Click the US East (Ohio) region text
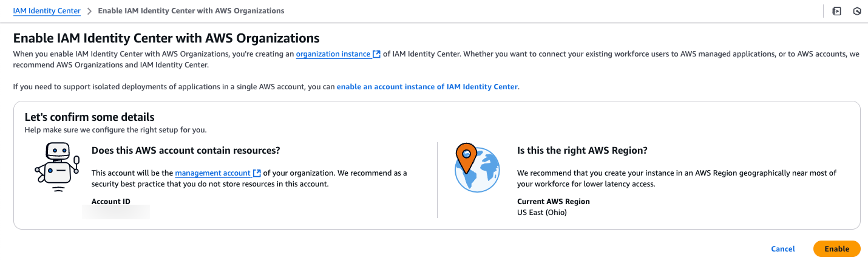Screen dimensions: 868x260 pos(542,213)
